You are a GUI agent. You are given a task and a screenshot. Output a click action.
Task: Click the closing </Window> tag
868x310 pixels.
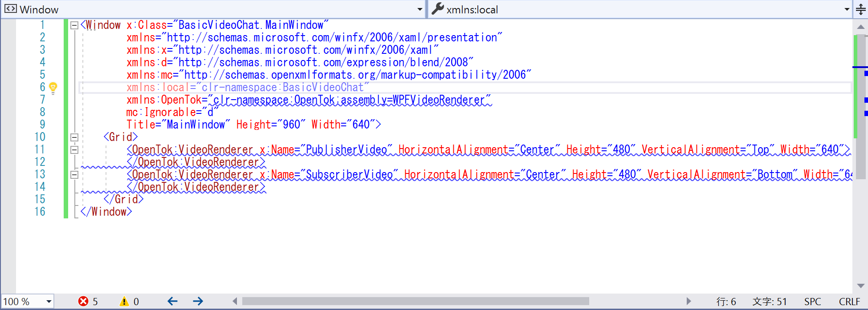point(106,212)
